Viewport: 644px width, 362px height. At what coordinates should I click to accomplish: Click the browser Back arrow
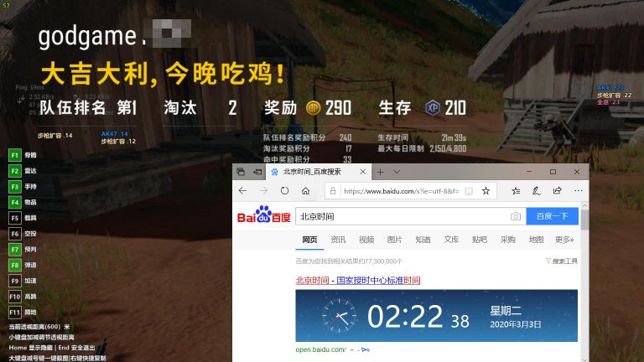click(x=242, y=191)
